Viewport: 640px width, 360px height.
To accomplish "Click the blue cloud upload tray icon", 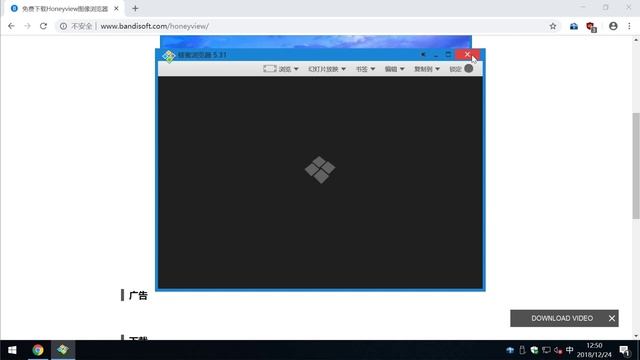I will pyautogui.click(x=510, y=350).
